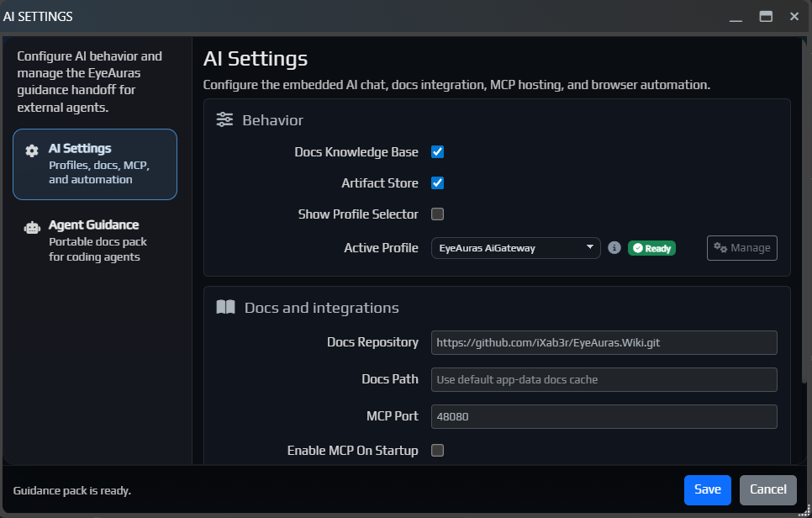The image size is (812, 518).
Task: Click the vertical scrollbar of settings panel
Action: click(x=805, y=210)
